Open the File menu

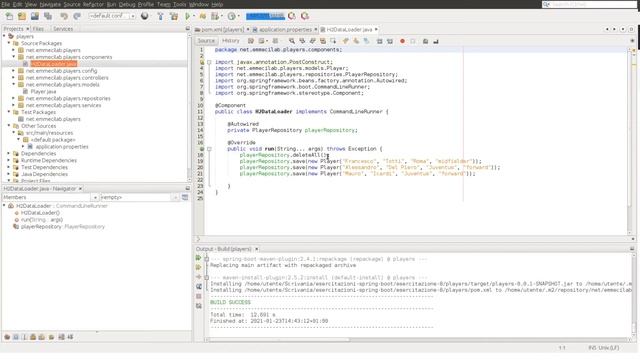[6, 4]
